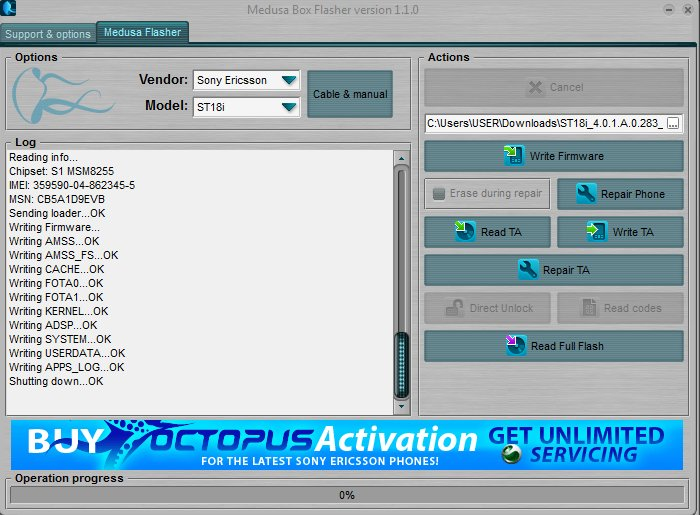Open the Buy Octopus Activation banner
This screenshot has height=515, width=700.
[347, 444]
